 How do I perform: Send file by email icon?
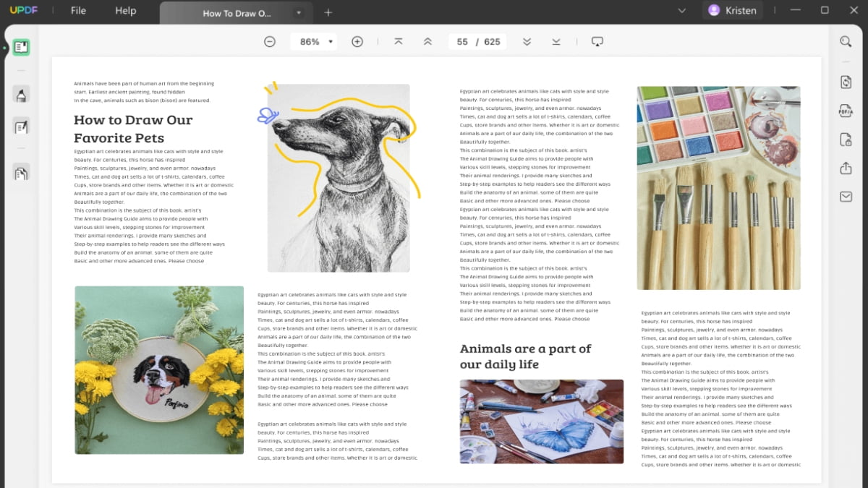pos(846,197)
